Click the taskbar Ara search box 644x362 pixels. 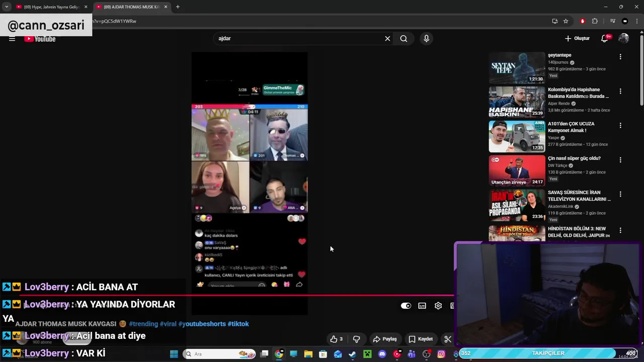click(x=219, y=354)
